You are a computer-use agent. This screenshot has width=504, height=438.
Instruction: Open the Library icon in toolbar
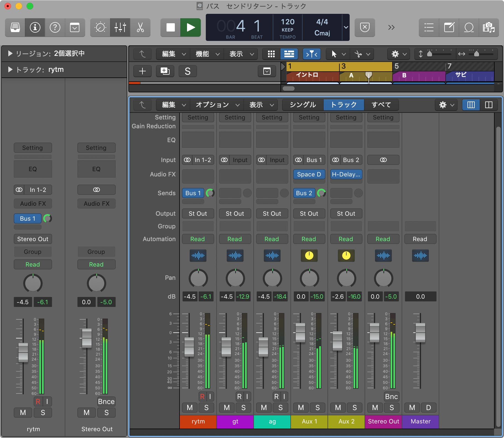15,27
